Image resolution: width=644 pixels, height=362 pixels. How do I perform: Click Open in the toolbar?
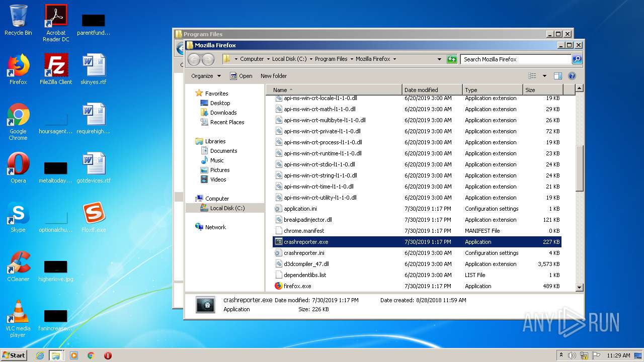coord(241,76)
